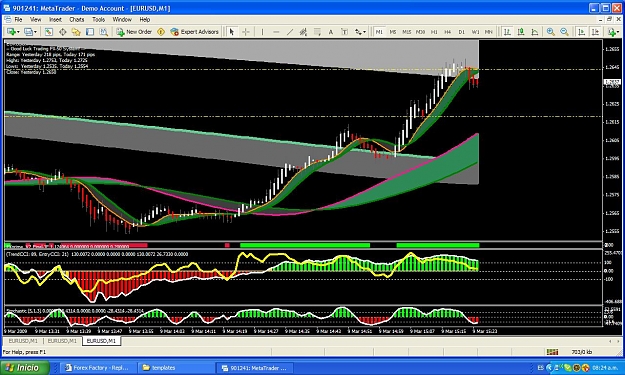This screenshot has height=375, width=625.
Task: Select the Cursor arrow tool
Action: (x=232, y=32)
